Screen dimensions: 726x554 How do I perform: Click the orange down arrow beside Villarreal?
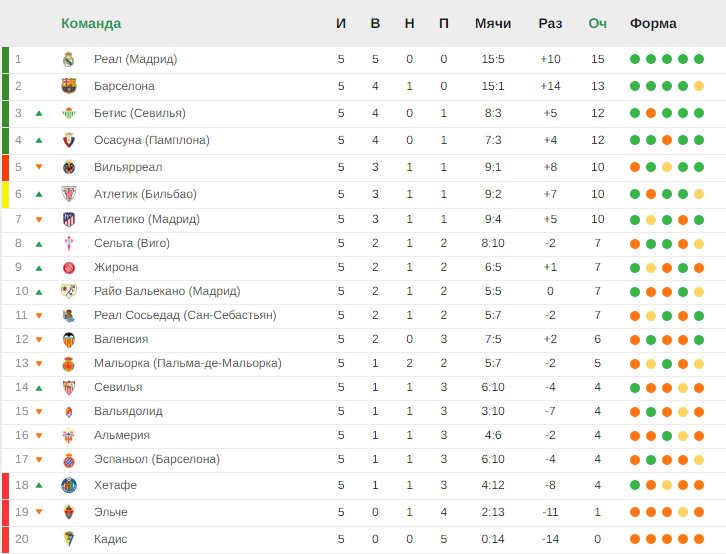click(39, 167)
